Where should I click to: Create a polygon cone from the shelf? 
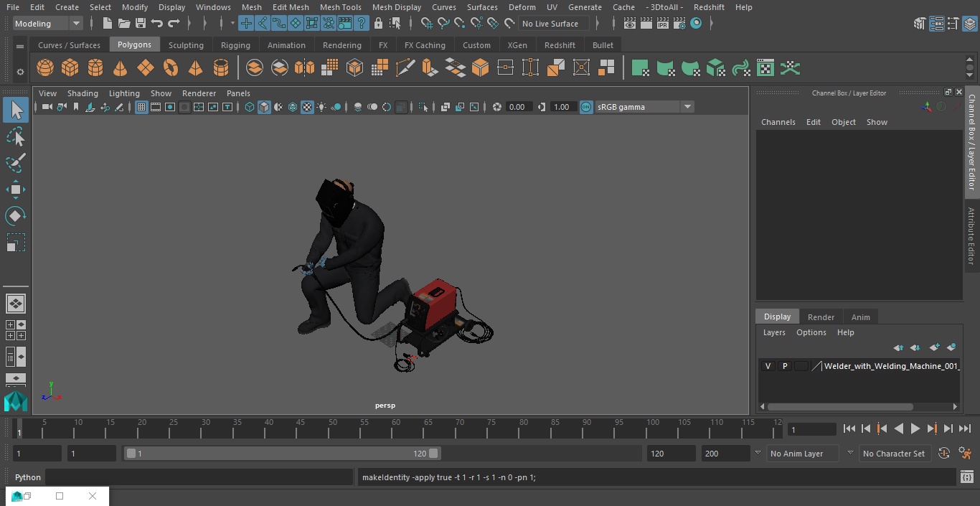(x=121, y=68)
